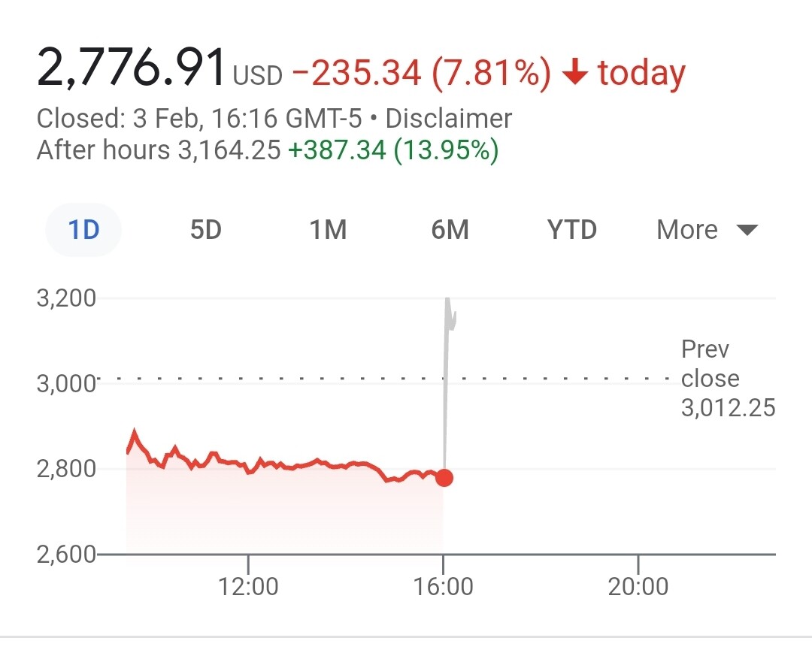Click the red down arrow icon
This screenshot has width=812, height=662.
(x=575, y=71)
